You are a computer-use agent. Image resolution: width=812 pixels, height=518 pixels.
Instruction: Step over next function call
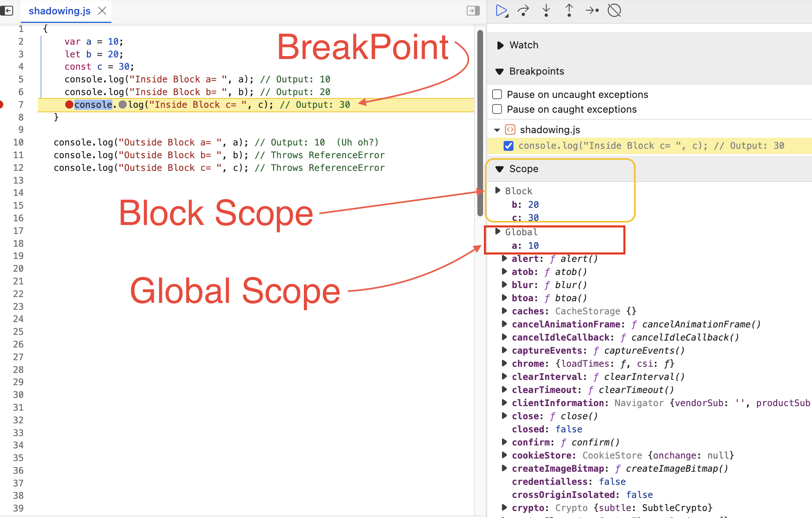(523, 11)
